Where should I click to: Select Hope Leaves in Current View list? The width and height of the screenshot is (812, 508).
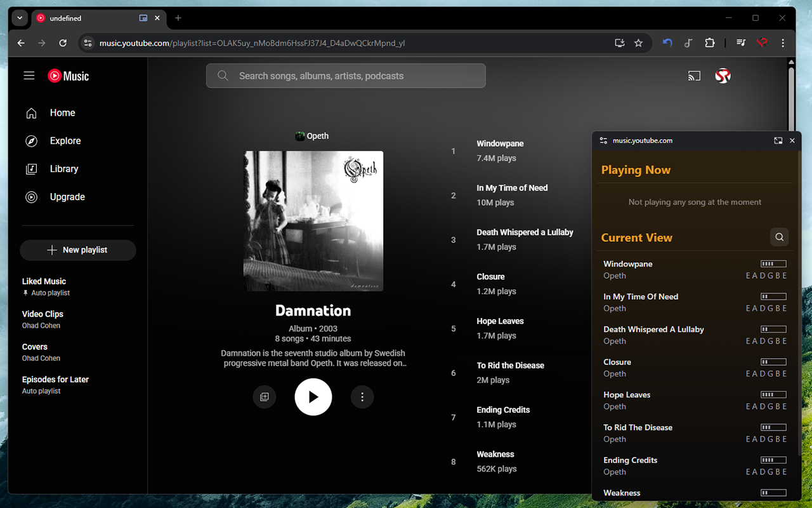click(x=695, y=401)
